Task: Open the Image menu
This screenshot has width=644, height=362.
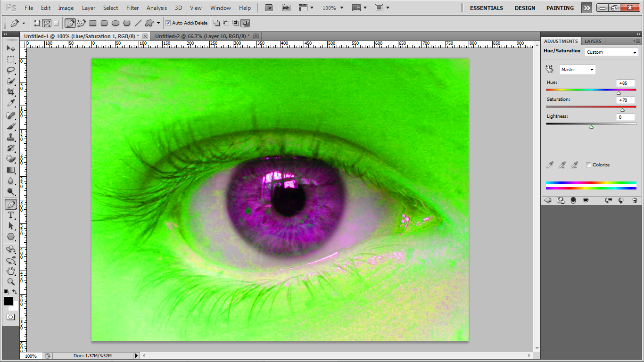Action: pyautogui.click(x=66, y=8)
